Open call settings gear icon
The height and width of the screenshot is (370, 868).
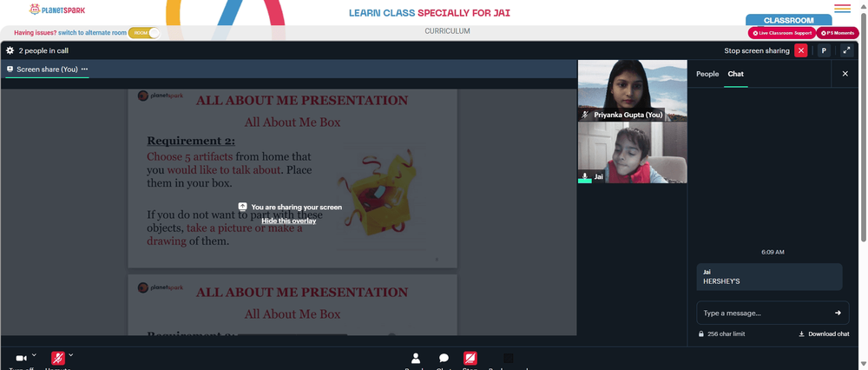[x=10, y=50]
